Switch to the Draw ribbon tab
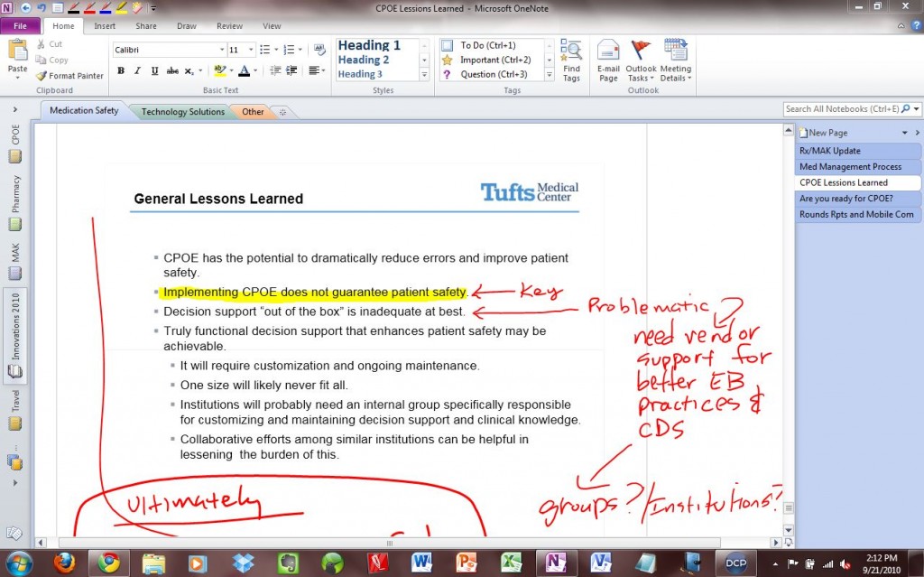Screen dimensions: 924x577 click(x=186, y=26)
